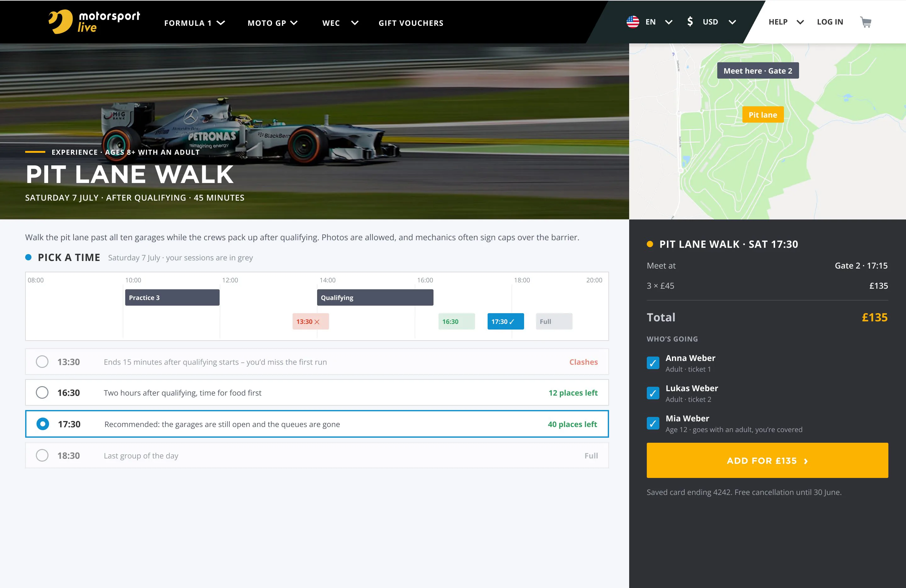
Task: Click the Moto GP menu label
Action: click(267, 23)
